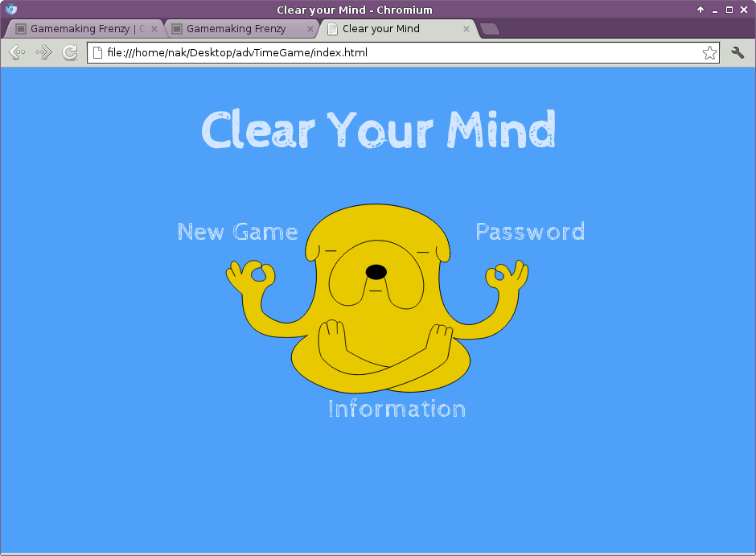Select the "Clear your Mind" tab
This screenshot has width=756, height=556.
coord(386,29)
